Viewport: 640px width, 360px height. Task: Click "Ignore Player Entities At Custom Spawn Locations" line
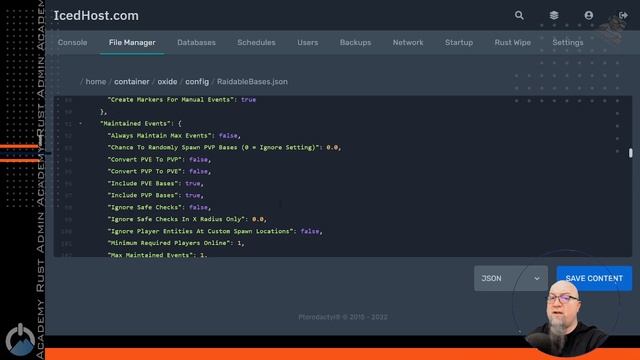click(215, 231)
